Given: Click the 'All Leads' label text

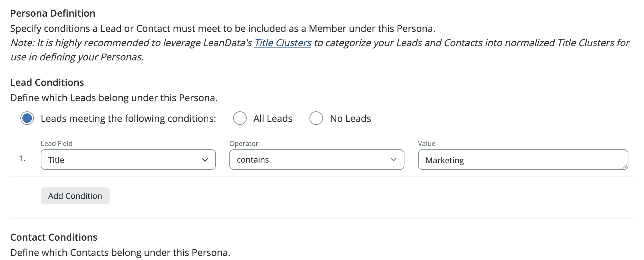Looking at the screenshot, I should pyautogui.click(x=273, y=118).
